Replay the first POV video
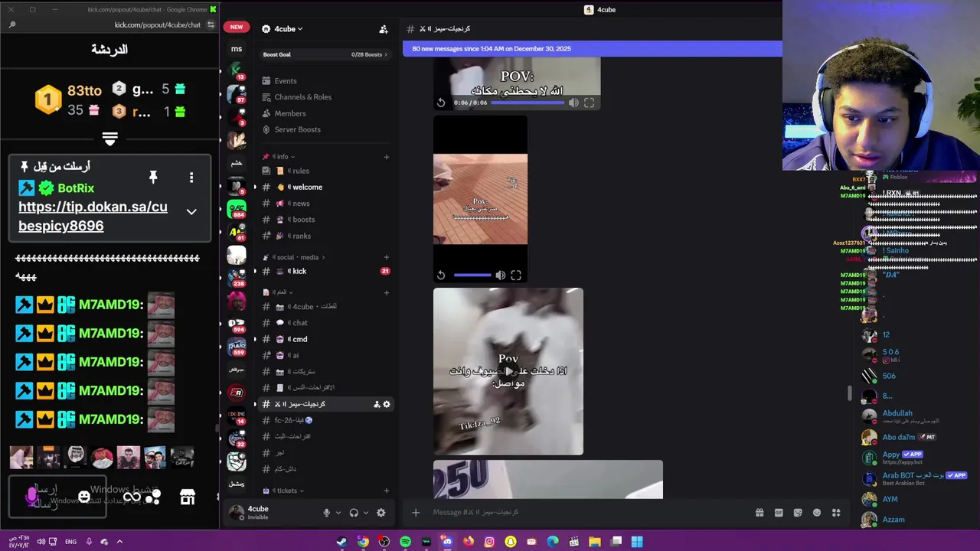Viewport: 980px width, 551px height. click(x=441, y=103)
